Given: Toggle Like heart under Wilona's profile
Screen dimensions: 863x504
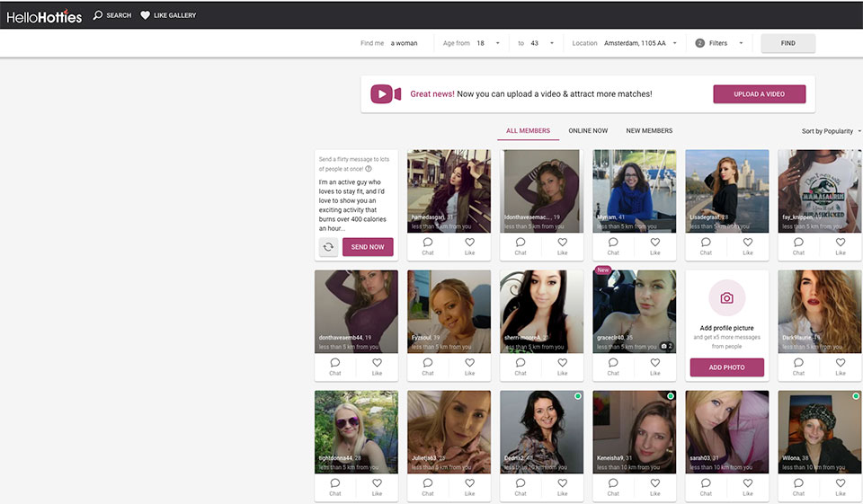Looking at the screenshot, I should point(841,483).
